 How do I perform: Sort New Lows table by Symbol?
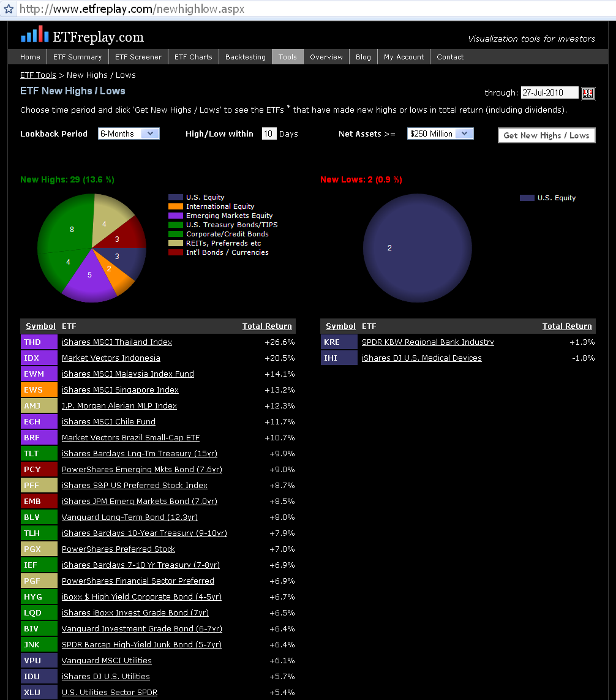pyautogui.click(x=340, y=326)
